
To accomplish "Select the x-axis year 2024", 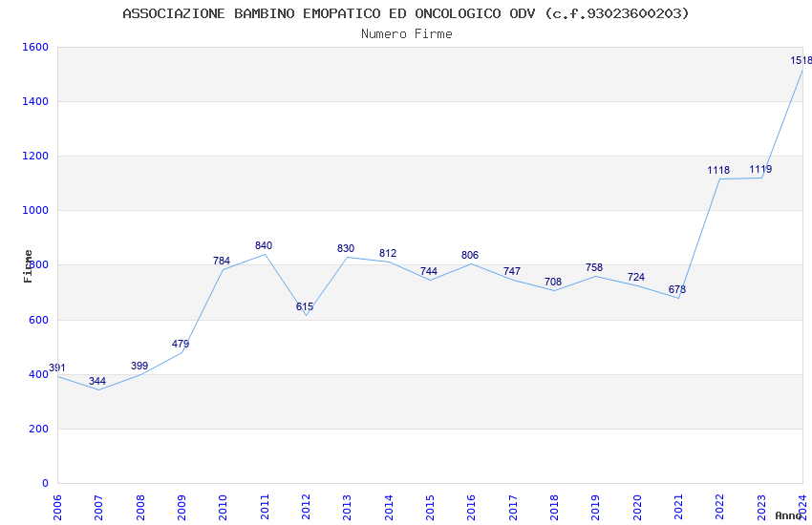I will tap(802, 508).
